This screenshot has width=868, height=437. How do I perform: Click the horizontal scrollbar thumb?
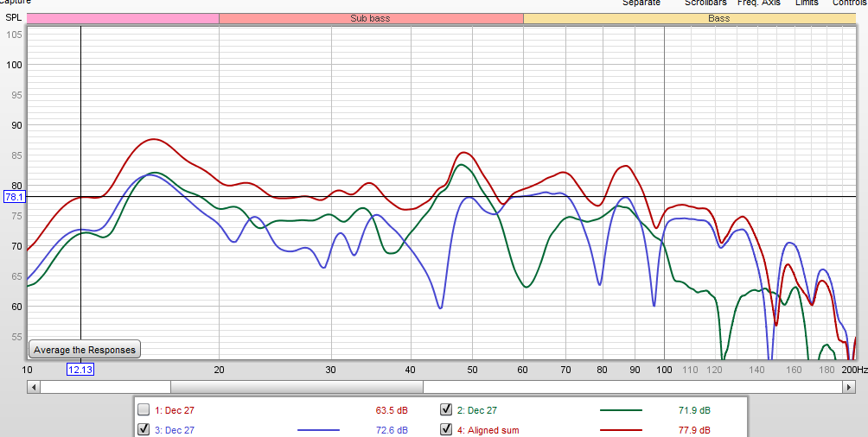coord(297,387)
